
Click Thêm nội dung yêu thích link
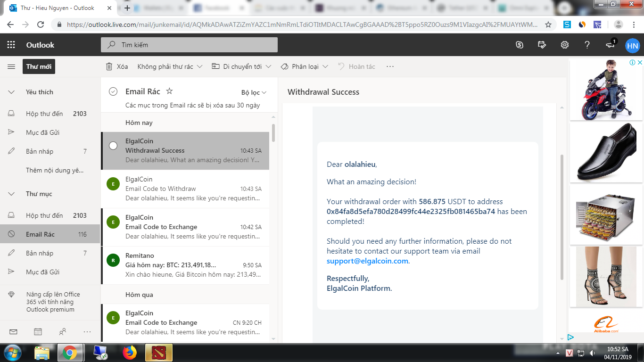55,170
